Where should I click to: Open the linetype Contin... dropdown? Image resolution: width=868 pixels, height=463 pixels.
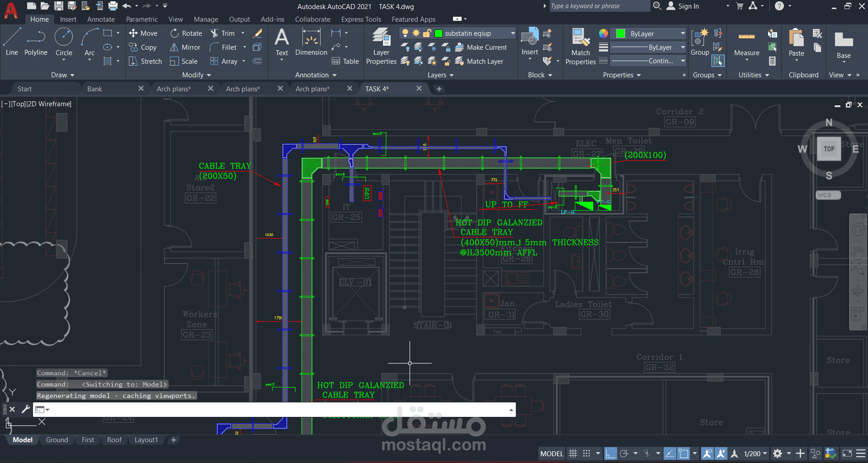(x=683, y=61)
